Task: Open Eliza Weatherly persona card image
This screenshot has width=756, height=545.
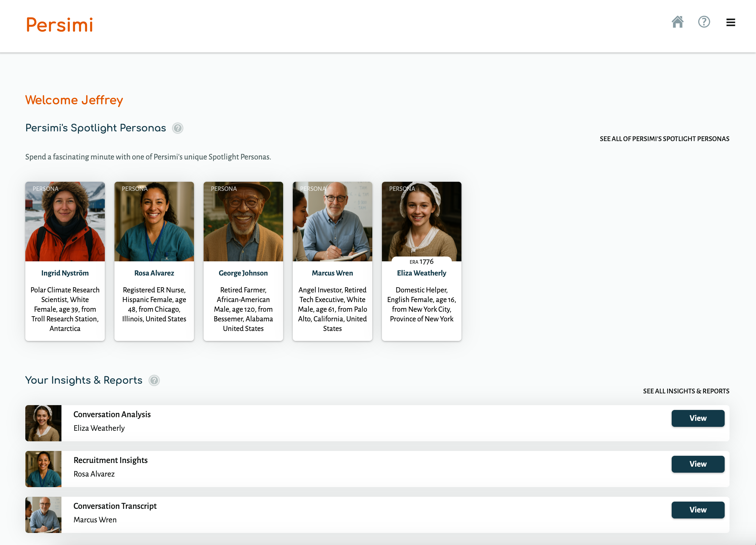Action: coord(421,222)
